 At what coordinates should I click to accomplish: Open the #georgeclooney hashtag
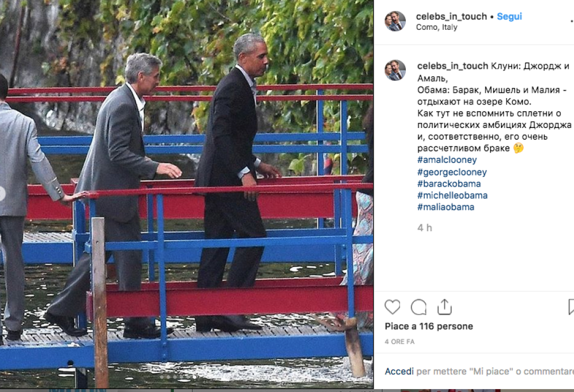point(452,172)
